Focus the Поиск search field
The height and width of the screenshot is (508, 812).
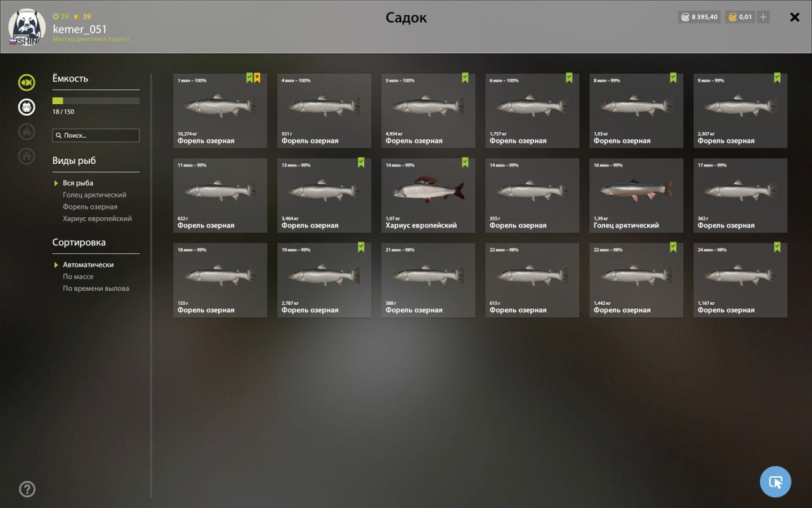point(96,135)
